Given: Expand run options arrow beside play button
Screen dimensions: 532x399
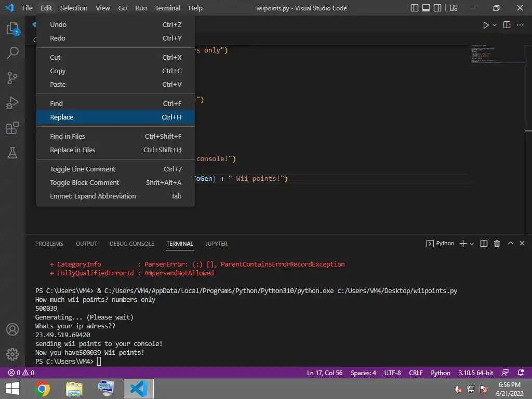Looking at the screenshot, I should [495, 25].
